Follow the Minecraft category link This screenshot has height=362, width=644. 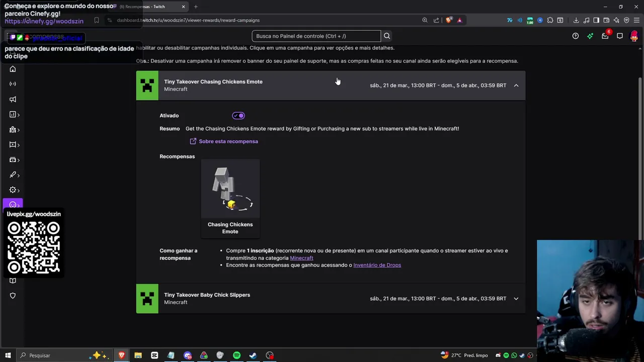click(301, 258)
